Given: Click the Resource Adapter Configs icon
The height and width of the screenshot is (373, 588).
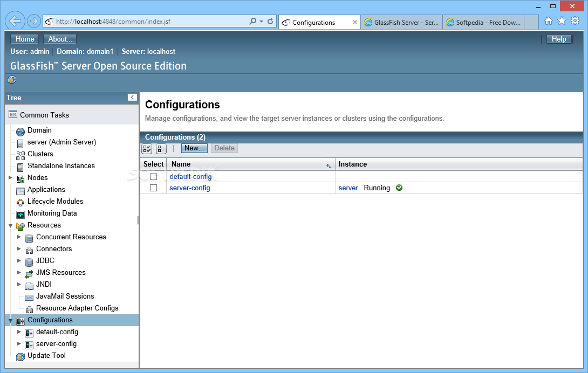Looking at the screenshot, I should [x=29, y=309].
